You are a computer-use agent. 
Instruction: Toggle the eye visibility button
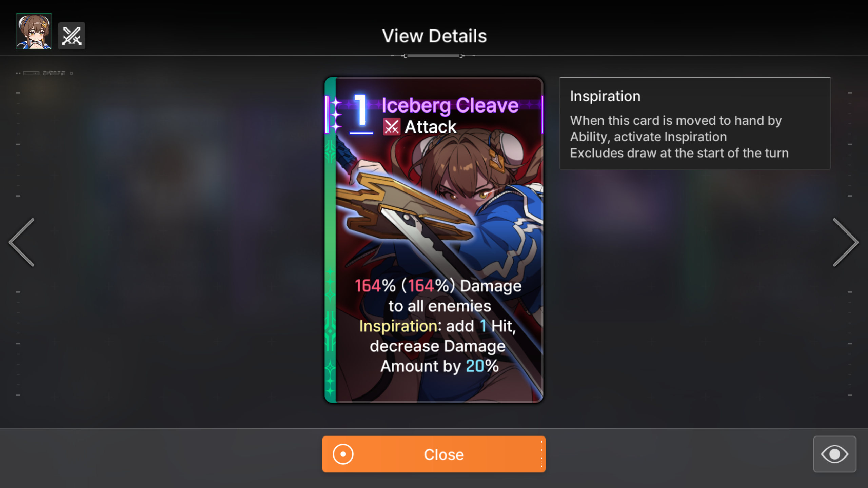(x=834, y=454)
